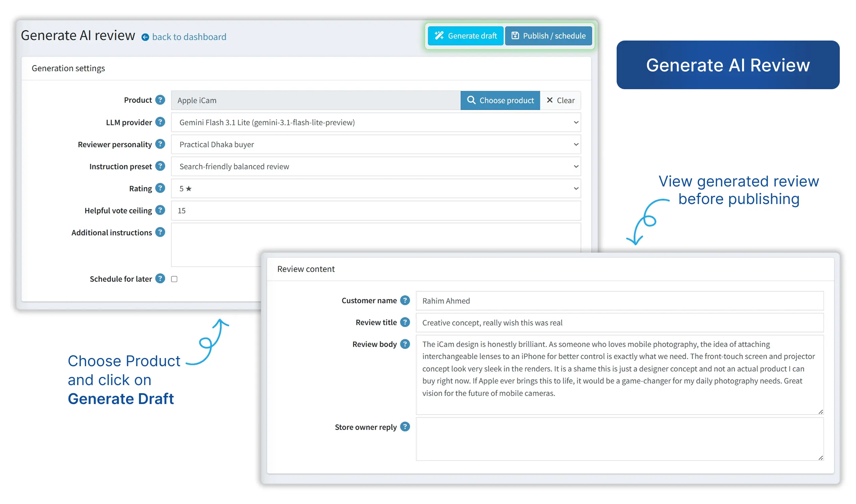Click the X icon on the Clear button

[x=549, y=100]
